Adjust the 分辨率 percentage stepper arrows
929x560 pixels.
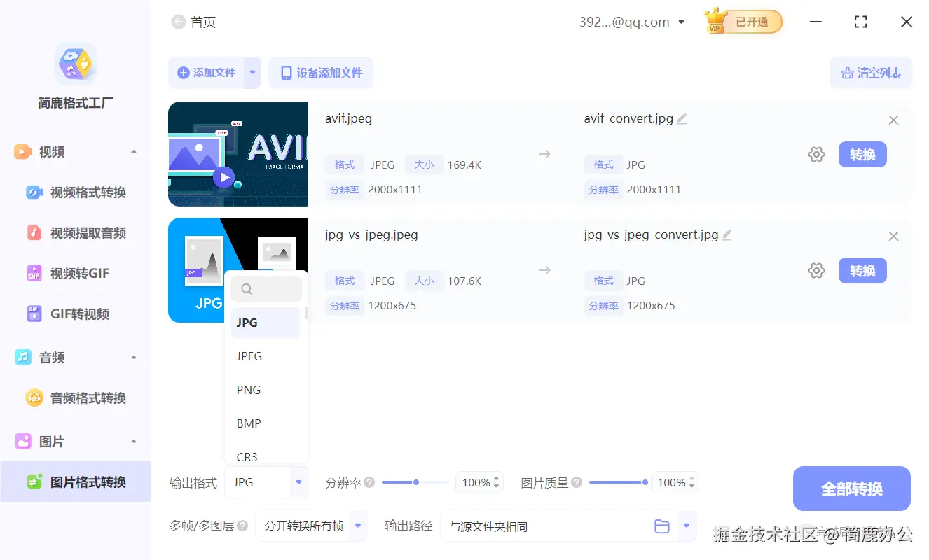coord(497,482)
